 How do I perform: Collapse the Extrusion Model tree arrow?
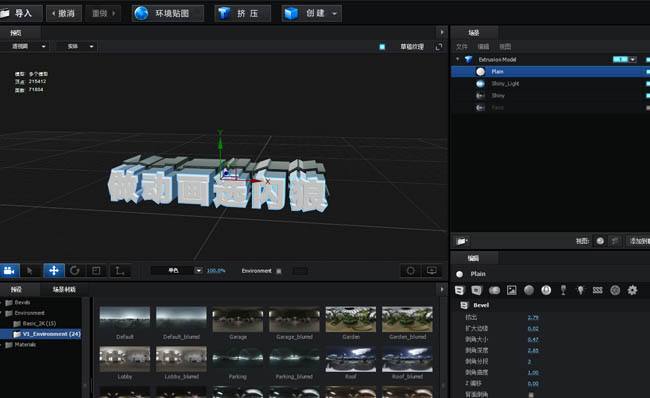tap(458, 59)
